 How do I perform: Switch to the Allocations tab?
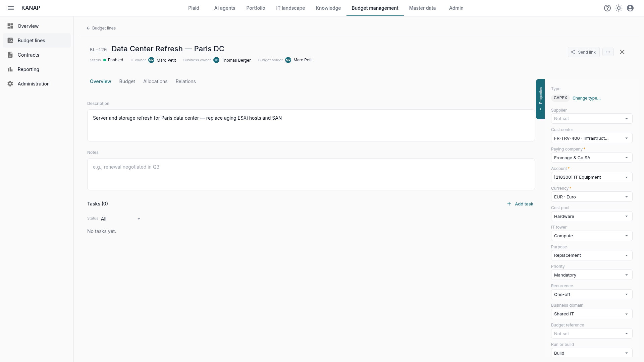[155, 81]
